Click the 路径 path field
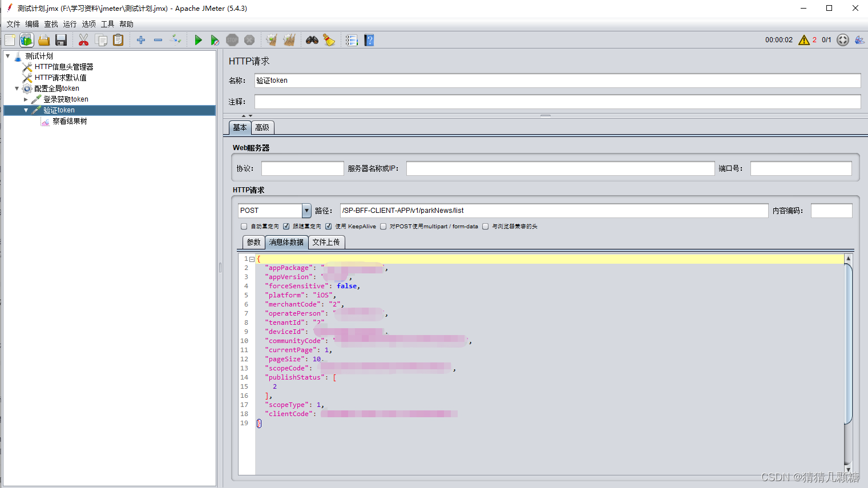 [x=554, y=211]
